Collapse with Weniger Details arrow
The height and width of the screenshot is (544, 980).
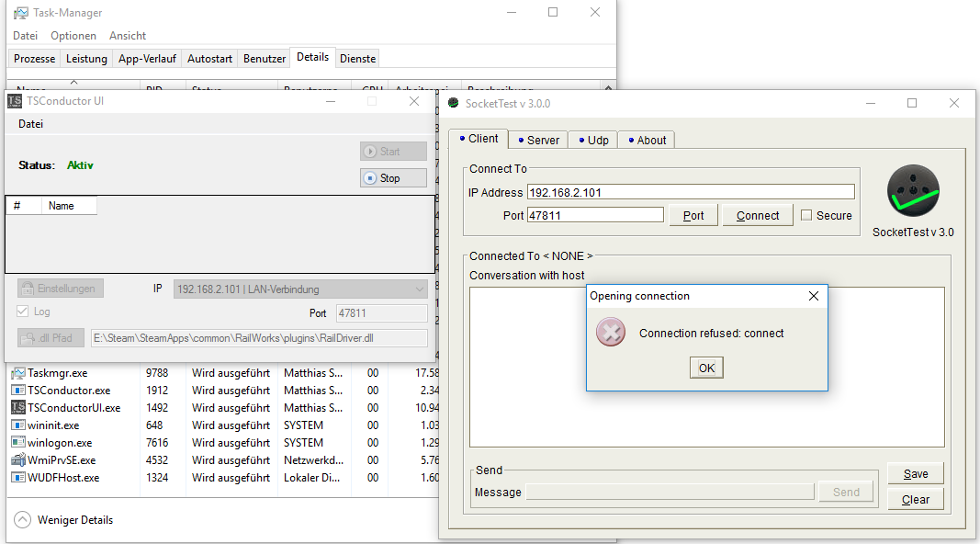[22, 519]
